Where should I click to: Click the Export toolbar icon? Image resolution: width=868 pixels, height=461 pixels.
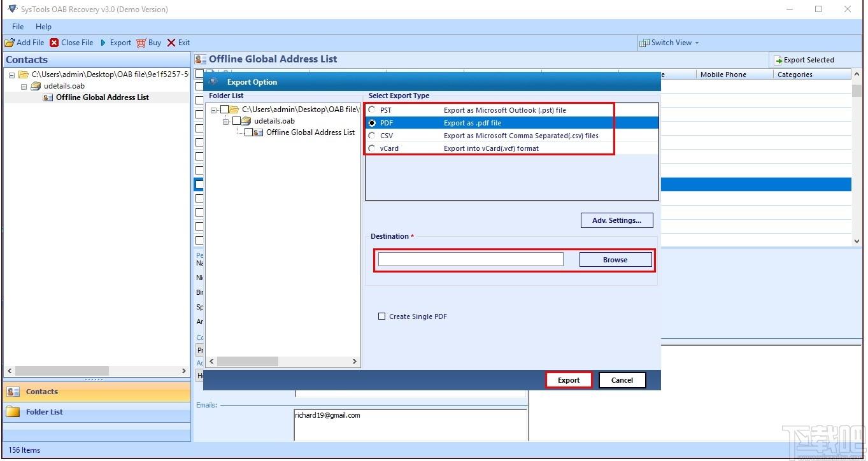click(103, 43)
